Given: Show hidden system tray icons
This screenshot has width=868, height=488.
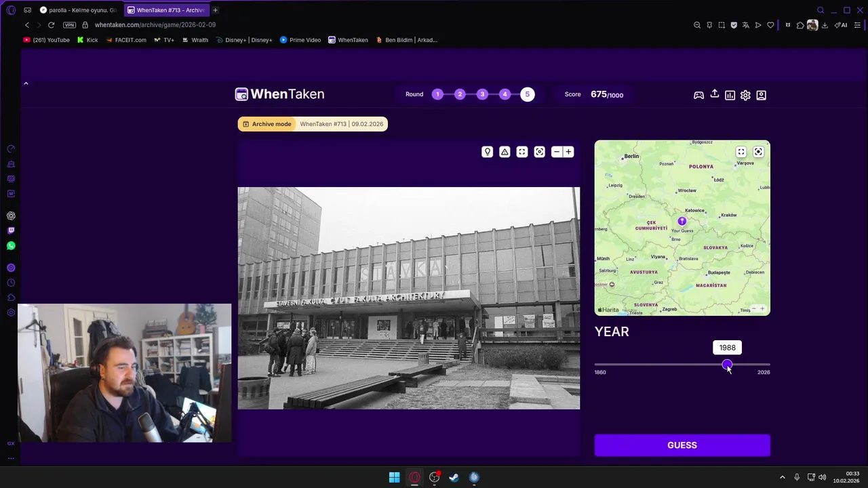Looking at the screenshot, I should [x=782, y=477].
